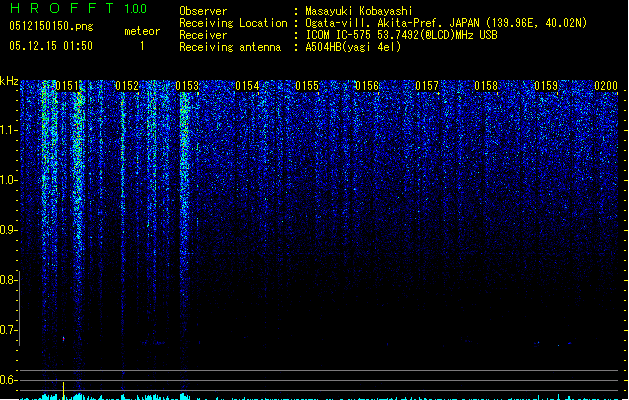629x400 pixels.
Task: Click the 0.7 kHz axis tick label
Action: [x=8, y=330]
